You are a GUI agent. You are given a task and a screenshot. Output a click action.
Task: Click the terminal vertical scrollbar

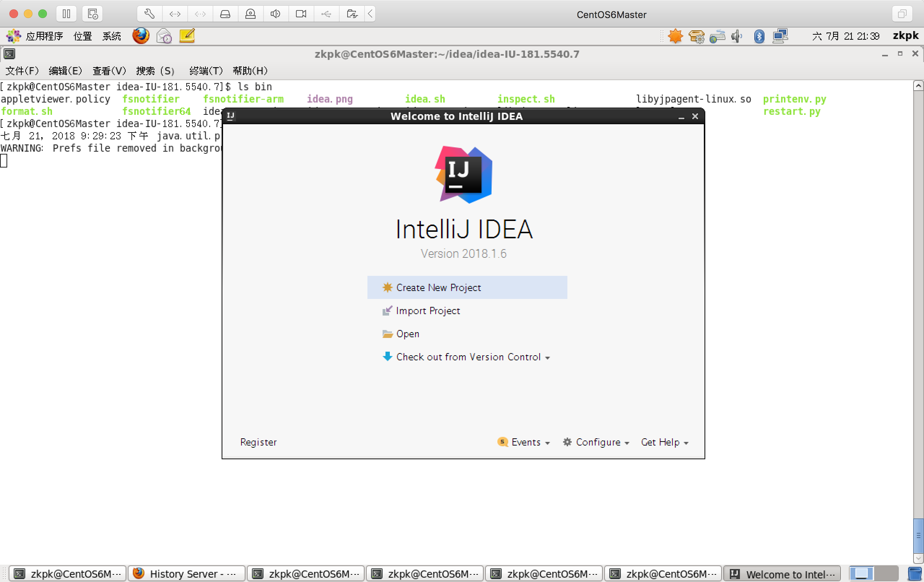coord(918,534)
